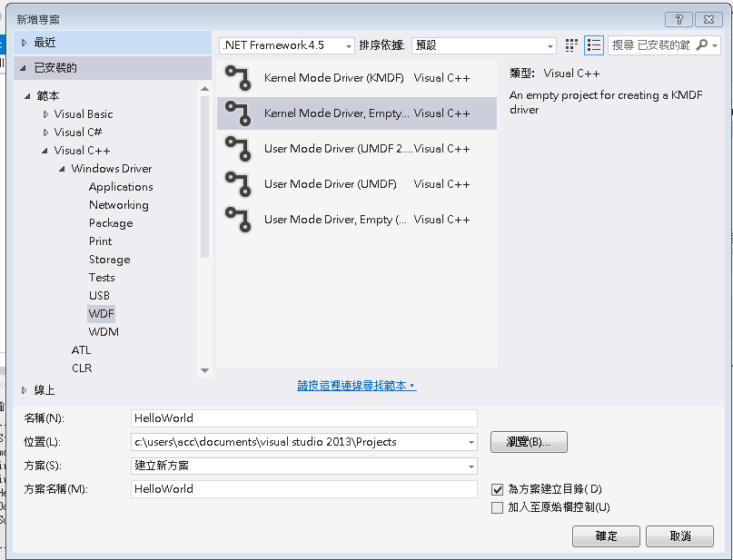Select the WDF category

click(101, 314)
